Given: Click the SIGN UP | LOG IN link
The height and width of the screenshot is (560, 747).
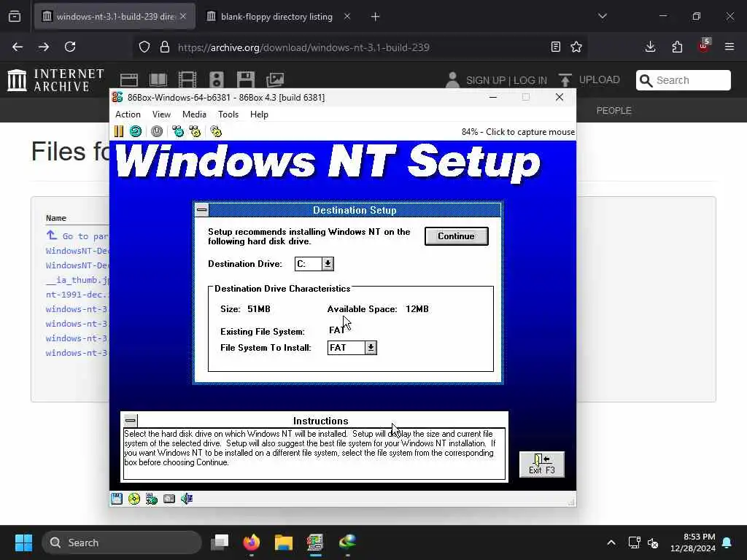Looking at the screenshot, I should (x=506, y=80).
